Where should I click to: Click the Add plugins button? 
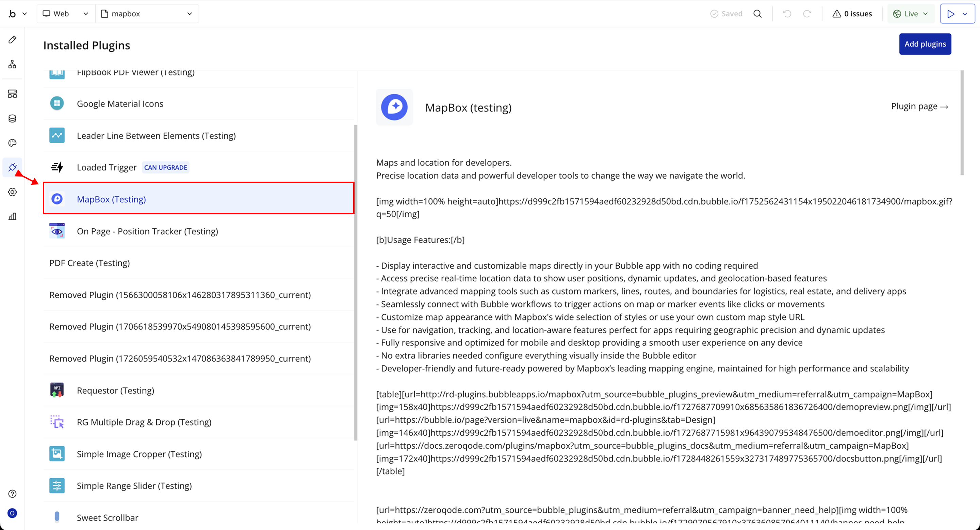pyautogui.click(x=925, y=44)
